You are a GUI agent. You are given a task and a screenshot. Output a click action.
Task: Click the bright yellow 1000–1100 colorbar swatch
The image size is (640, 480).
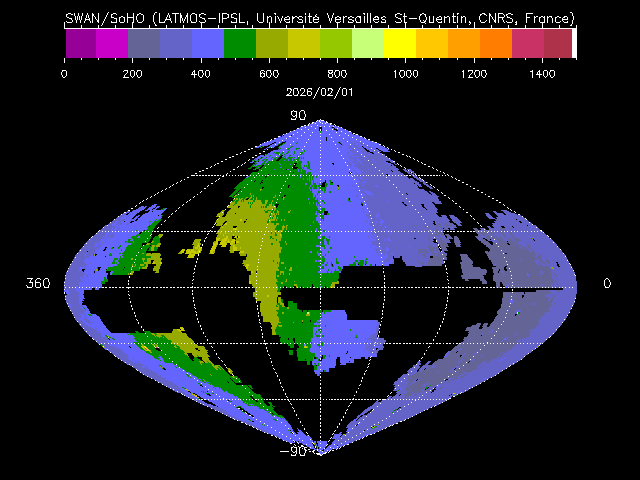pos(400,43)
